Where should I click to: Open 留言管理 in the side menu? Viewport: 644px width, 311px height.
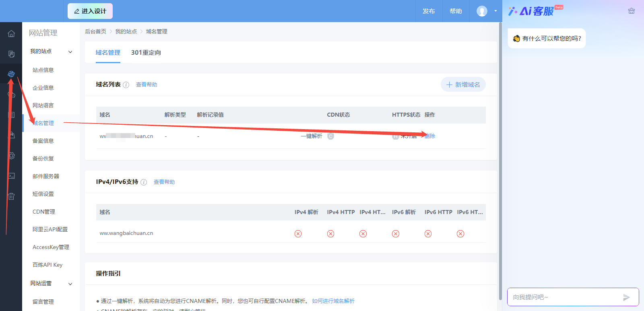point(43,302)
